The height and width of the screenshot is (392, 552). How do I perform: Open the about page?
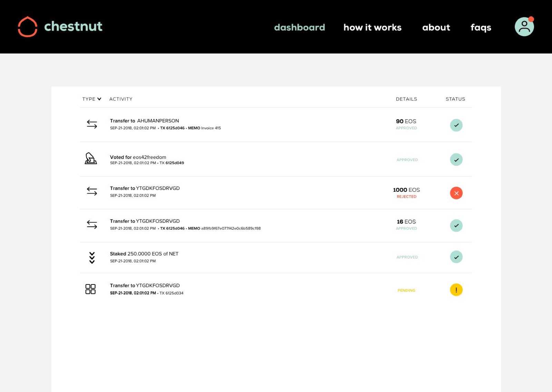tap(436, 27)
